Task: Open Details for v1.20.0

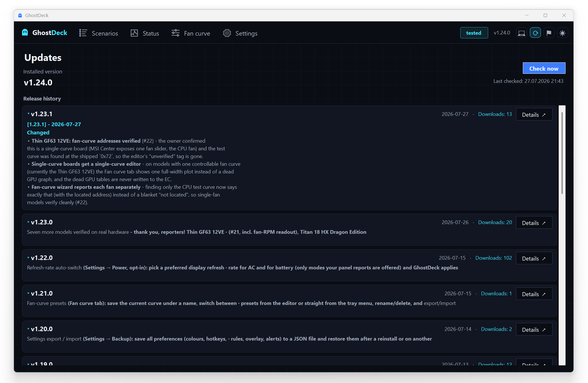Action: pos(534,329)
